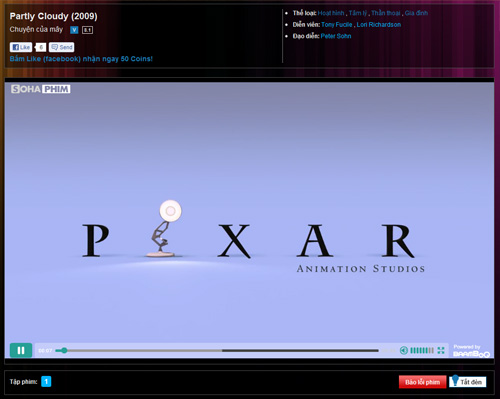Click the Powered by Bamboo logo

coord(471,351)
